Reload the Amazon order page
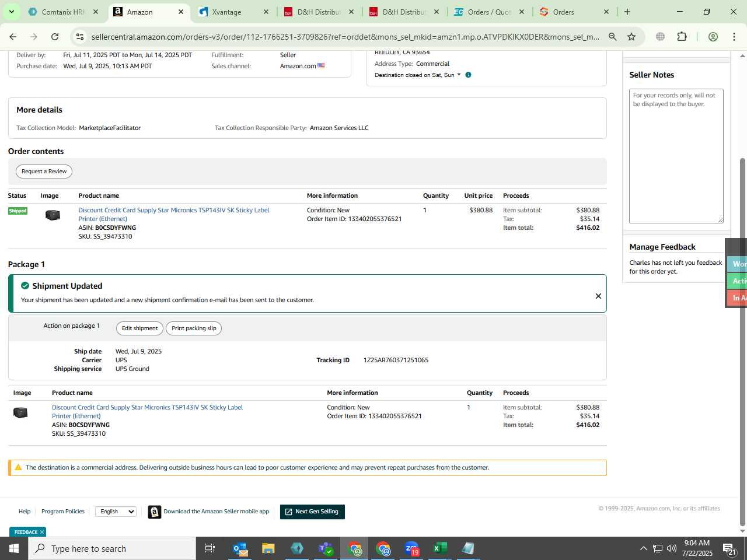The image size is (747, 560). pos(55,37)
